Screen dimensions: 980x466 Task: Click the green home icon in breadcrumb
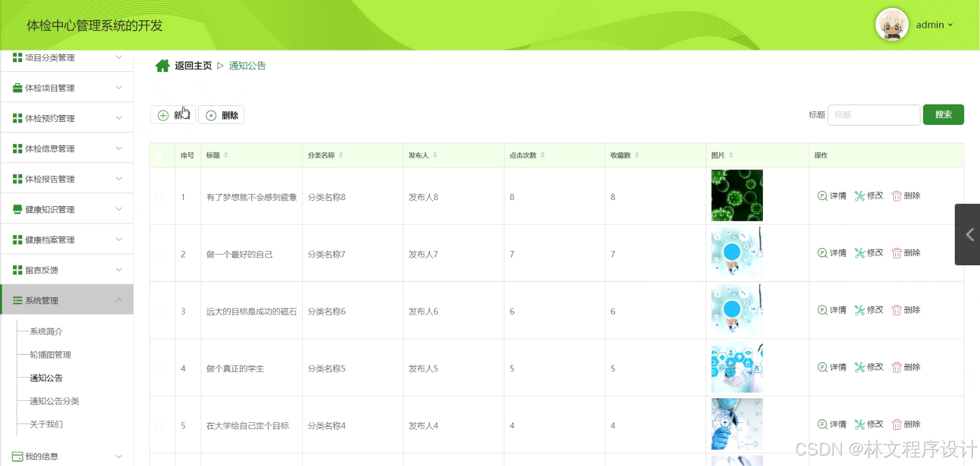coord(162,66)
